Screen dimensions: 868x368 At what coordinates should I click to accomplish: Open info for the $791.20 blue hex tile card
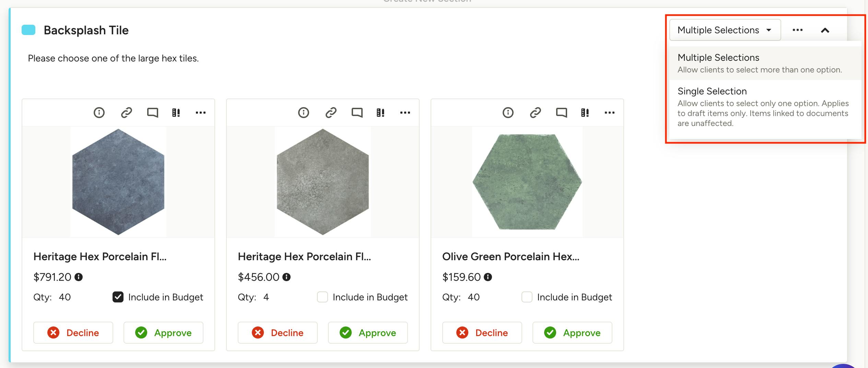[x=99, y=113]
